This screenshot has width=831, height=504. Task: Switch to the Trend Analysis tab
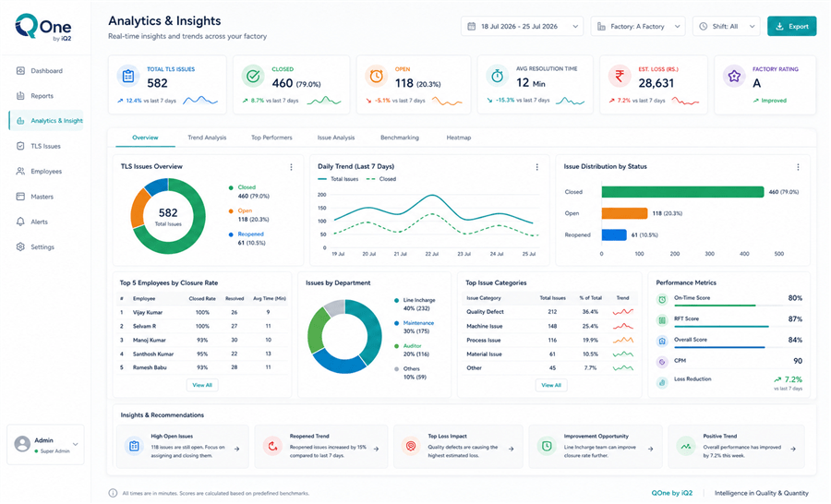(207, 138)
